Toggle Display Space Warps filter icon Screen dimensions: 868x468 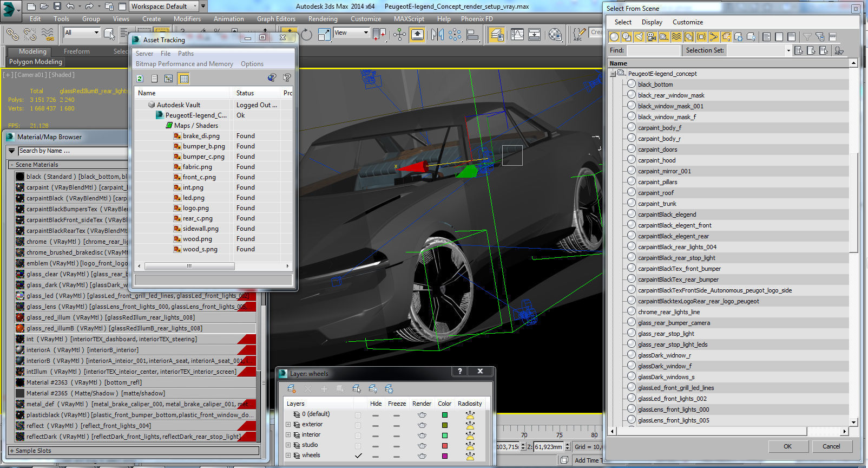coord(676,37)
